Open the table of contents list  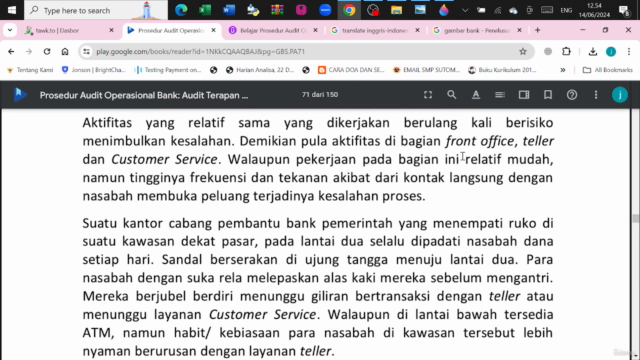[500, 95]
